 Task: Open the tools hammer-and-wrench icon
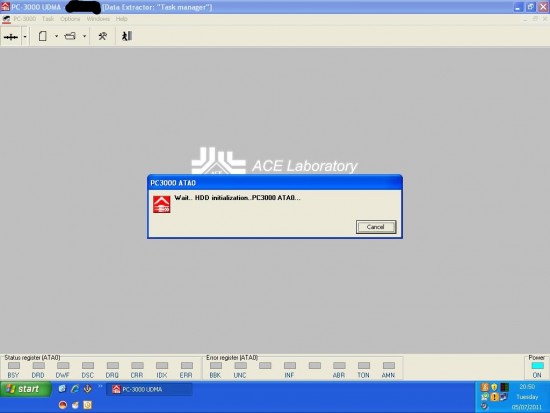(x=102, y=36)
